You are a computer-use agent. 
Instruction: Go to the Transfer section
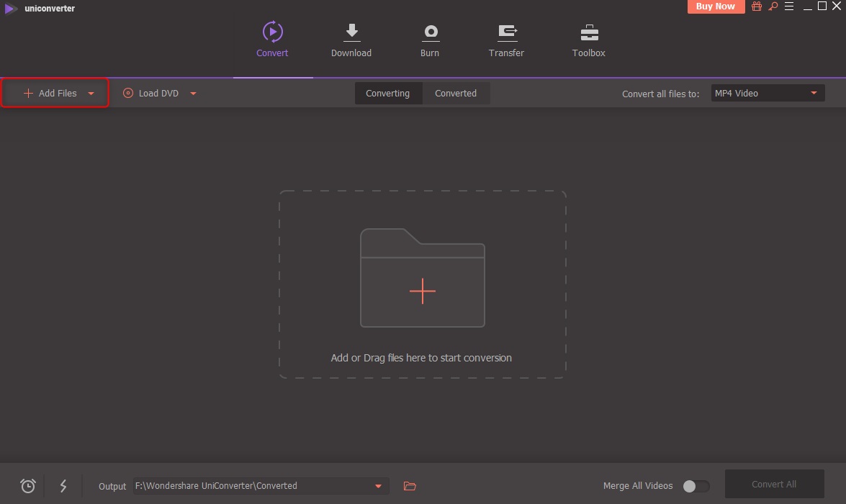point(506,40)
